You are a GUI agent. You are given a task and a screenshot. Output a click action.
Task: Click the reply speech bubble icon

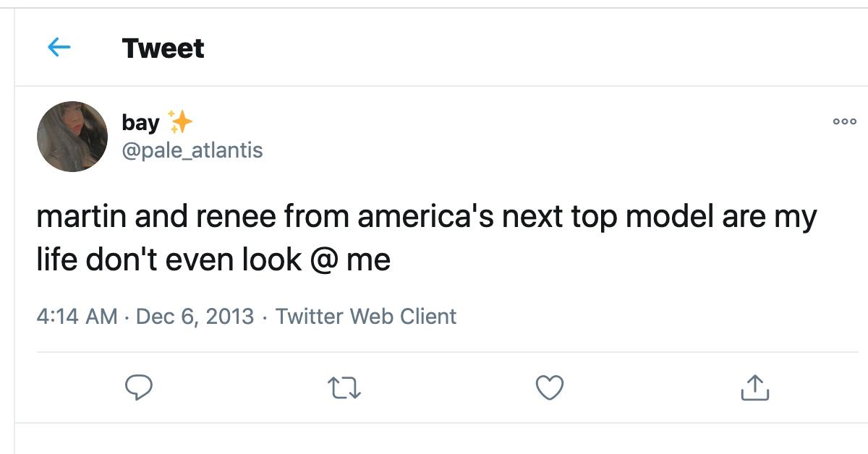[137, 388]
